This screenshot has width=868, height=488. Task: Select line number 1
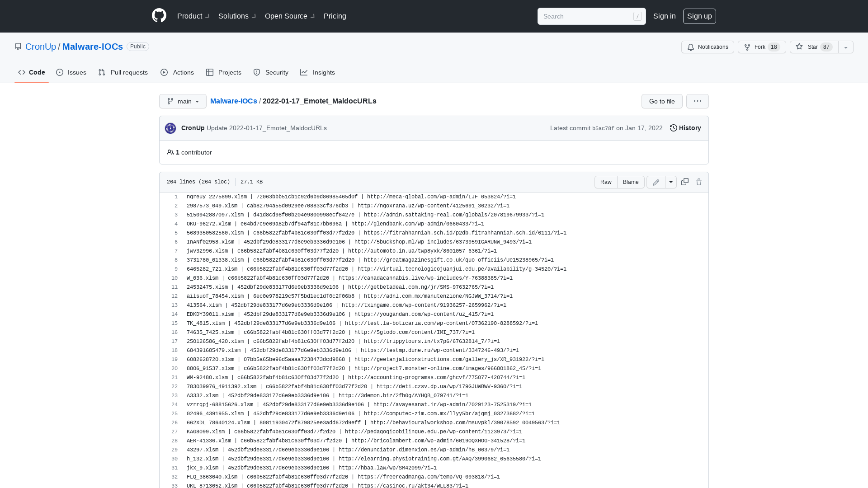[x=176, y=197]
